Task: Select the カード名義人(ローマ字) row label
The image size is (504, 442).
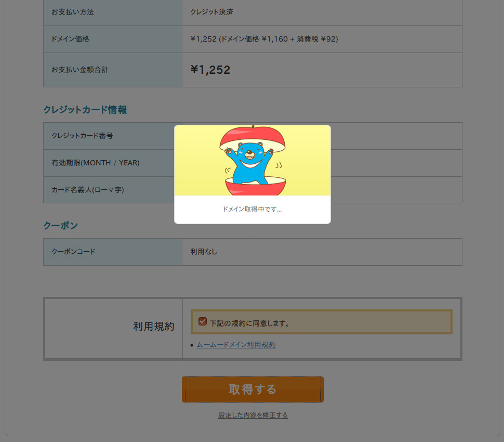Action: (88, 190)
